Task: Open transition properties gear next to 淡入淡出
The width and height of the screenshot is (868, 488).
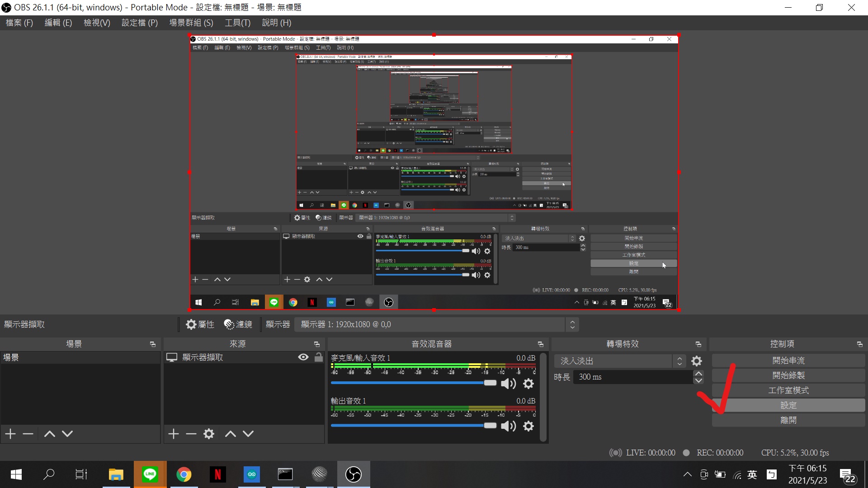Action: 697,361
